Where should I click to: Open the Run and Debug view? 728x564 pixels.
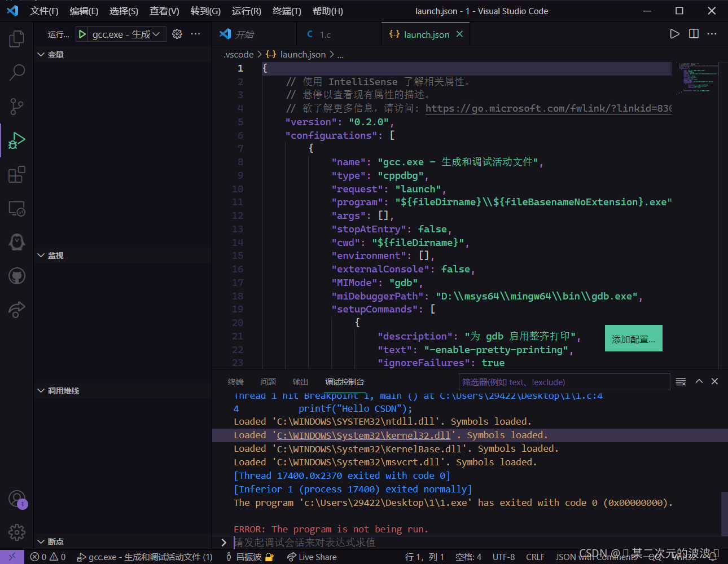[17, 140]
